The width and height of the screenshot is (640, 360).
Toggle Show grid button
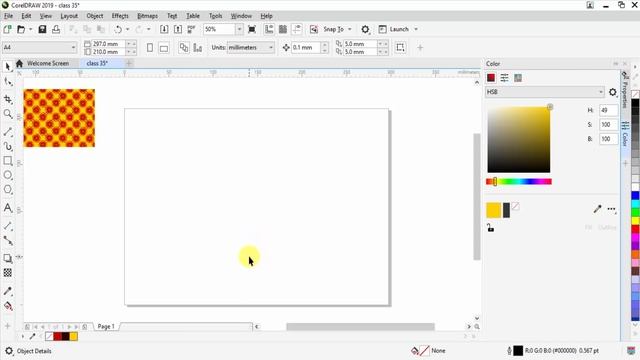coord(283,29)
